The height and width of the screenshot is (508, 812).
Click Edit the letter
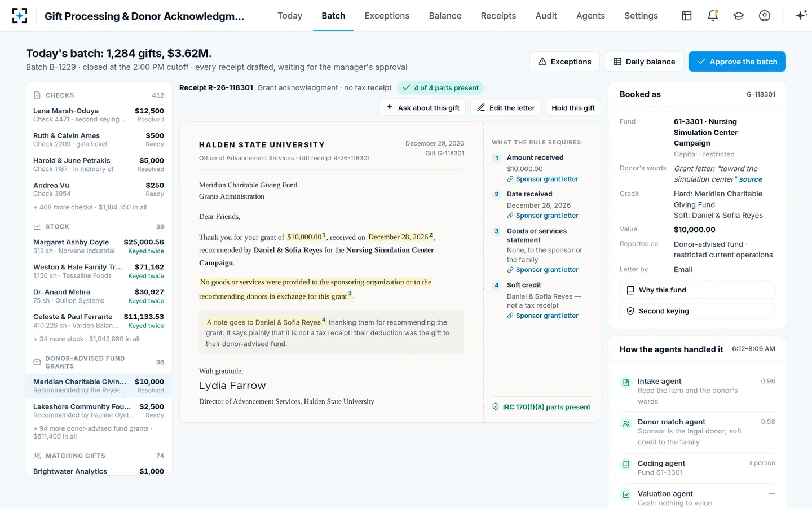(506, 108)
